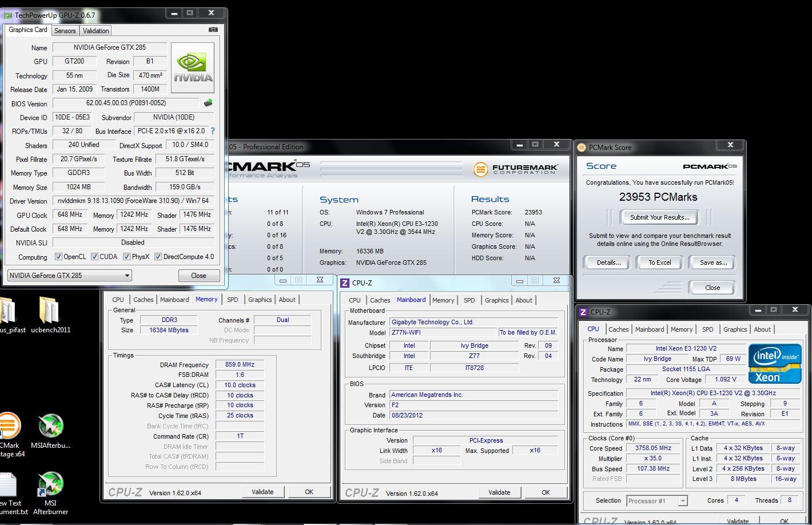This screenshot has width=812, height=525.
Task: Click the To Excel button
Action: tap(659, 262)
